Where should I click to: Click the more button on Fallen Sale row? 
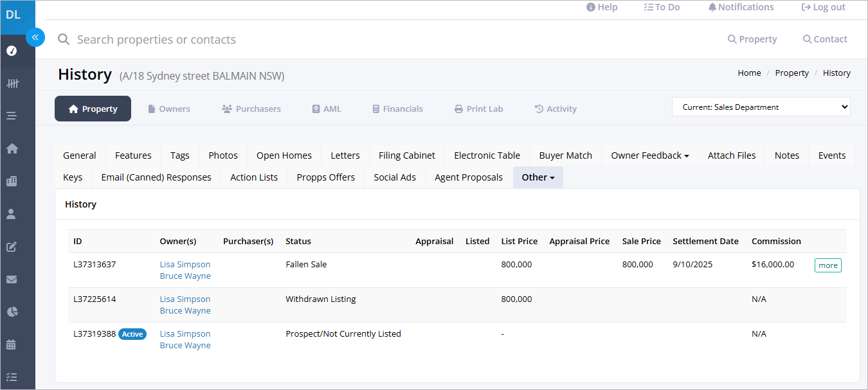(828, 265)
